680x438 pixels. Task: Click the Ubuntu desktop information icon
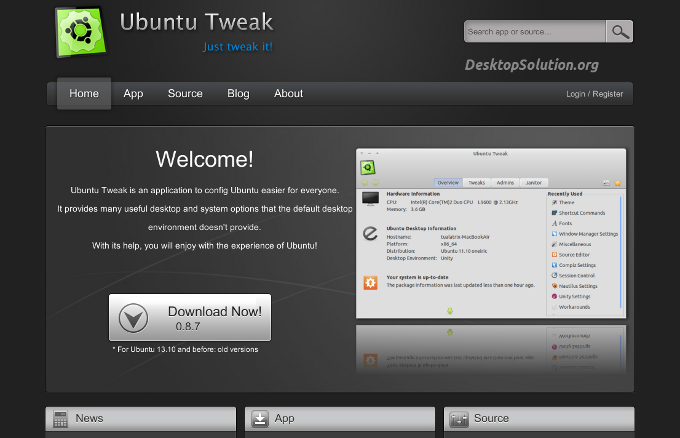pos(370,233)
